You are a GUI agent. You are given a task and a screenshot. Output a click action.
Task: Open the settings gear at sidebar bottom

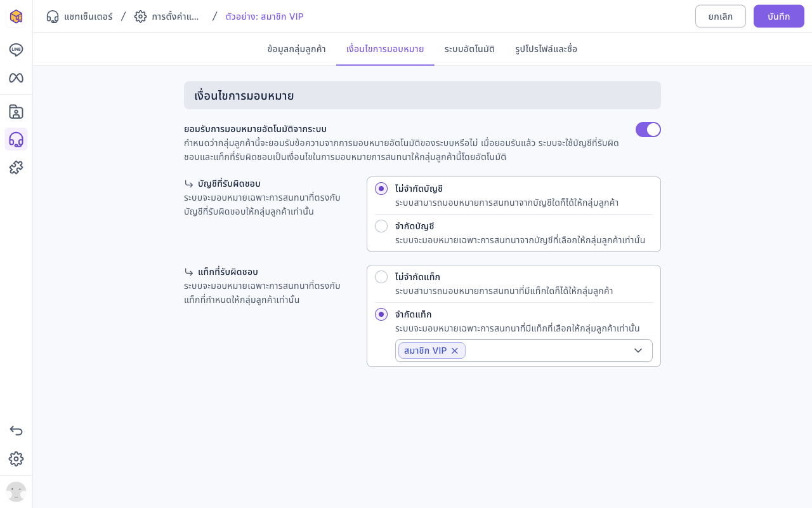[x=16, y=458]
